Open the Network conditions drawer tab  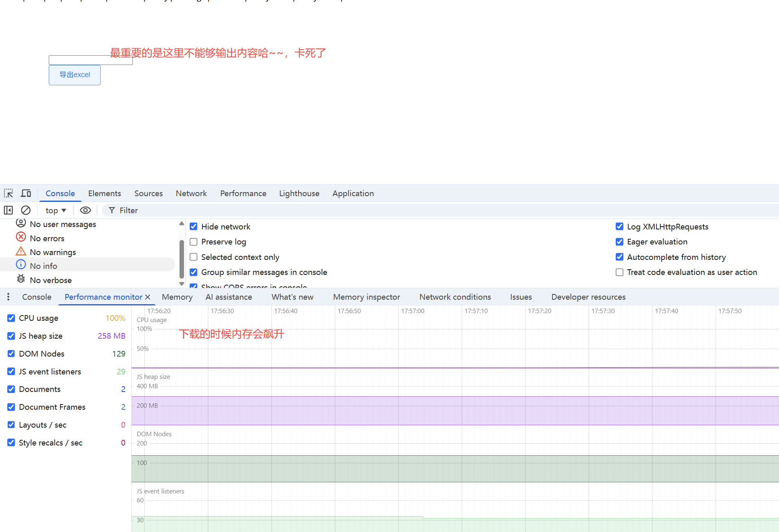pyautogui.click(x=455, y=297)
